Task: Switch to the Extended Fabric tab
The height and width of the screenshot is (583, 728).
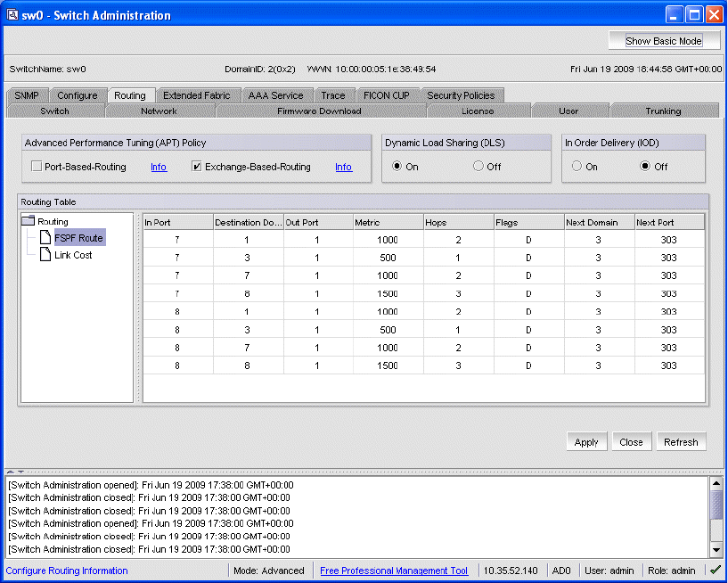Action: [x=196, y=95]
